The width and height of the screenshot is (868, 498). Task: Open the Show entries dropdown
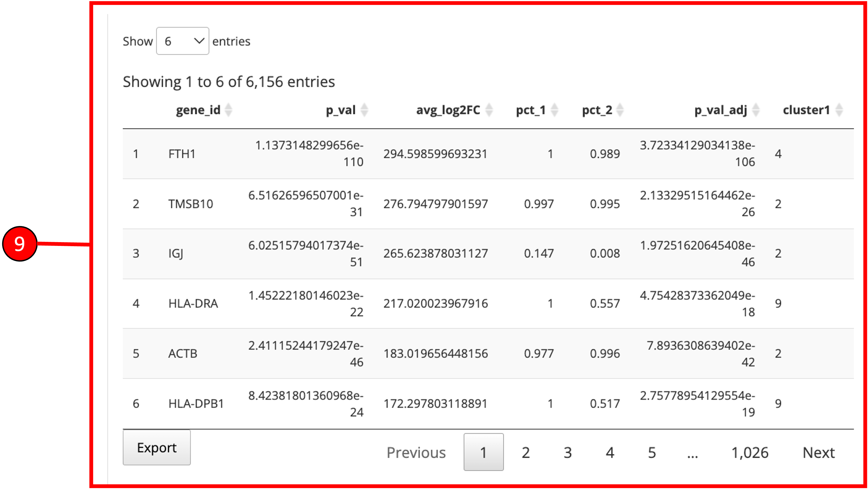click(x=182, y=41)
